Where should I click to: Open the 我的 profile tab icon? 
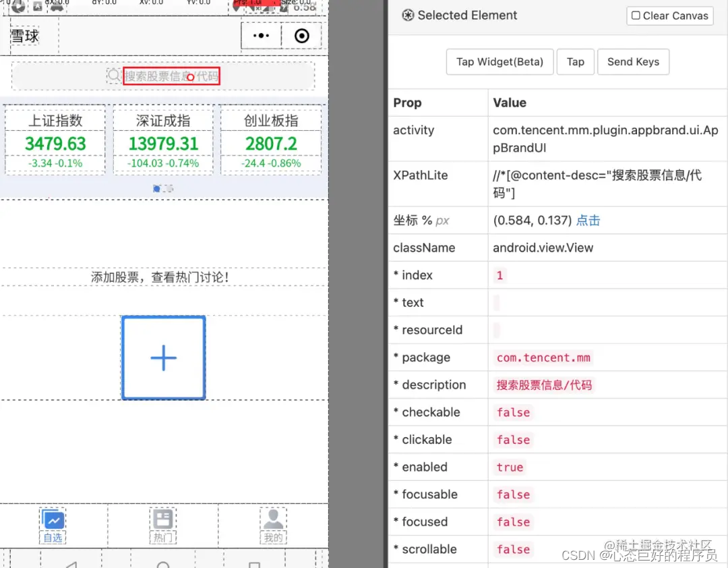click(x=273, y=519)
